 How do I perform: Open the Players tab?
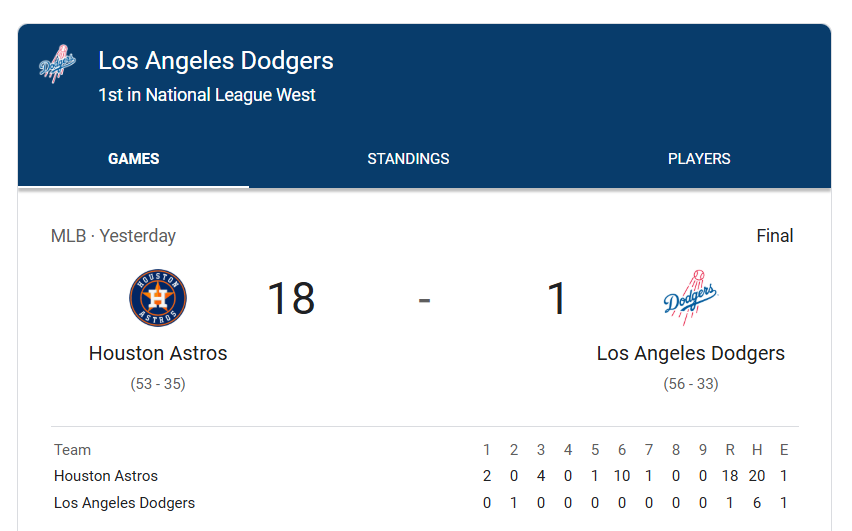tap(699, 159)
